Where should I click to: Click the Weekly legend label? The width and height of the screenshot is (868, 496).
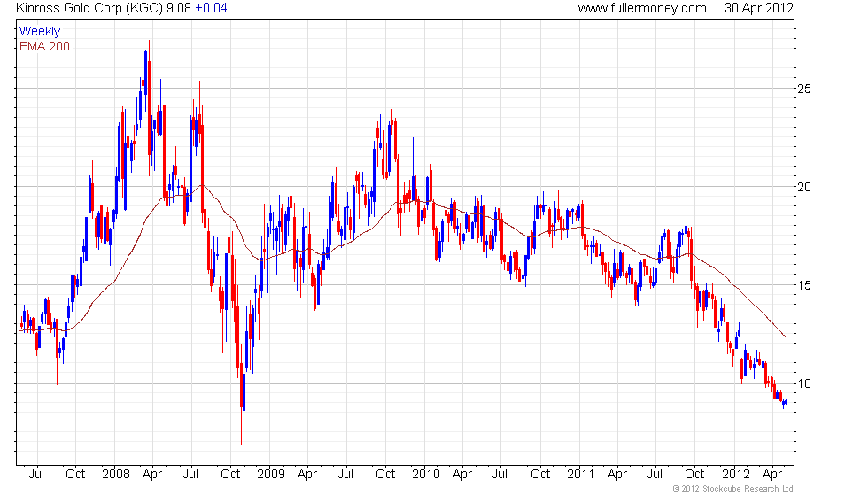pos(39,32)
